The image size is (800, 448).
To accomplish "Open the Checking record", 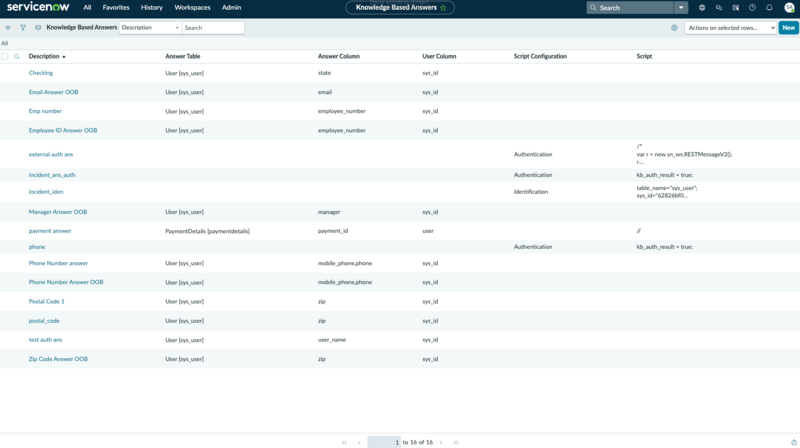I will (41, 73).
